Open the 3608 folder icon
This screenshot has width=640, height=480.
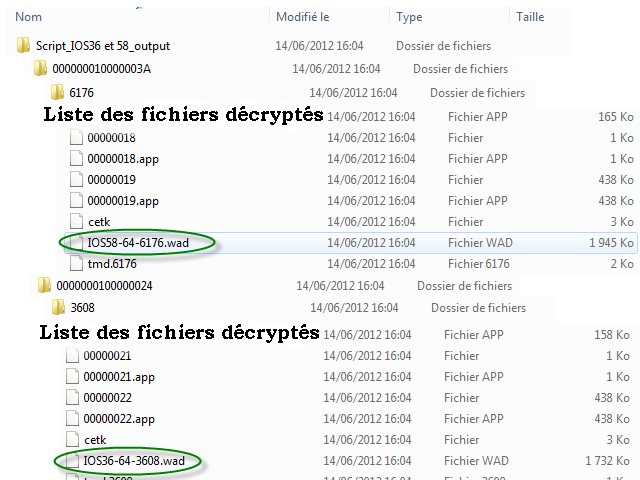[x=59, y=307]
